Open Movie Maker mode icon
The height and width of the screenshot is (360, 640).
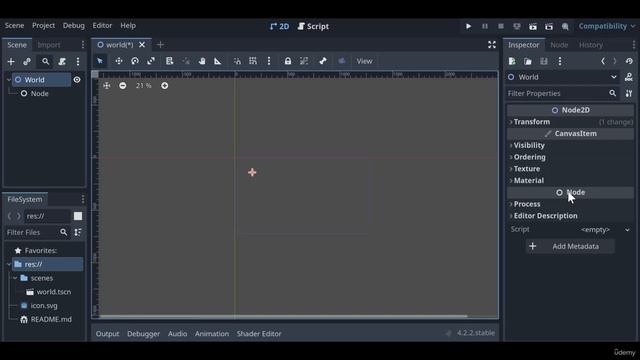click(565, 26)
